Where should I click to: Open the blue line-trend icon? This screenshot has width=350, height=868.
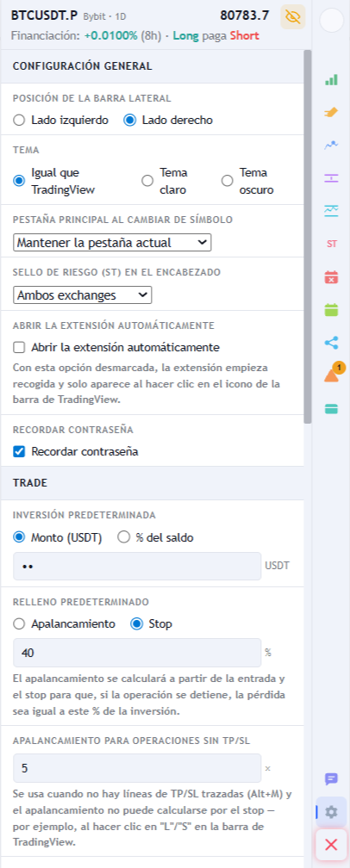pyautogui.click(x=331, y=145)
